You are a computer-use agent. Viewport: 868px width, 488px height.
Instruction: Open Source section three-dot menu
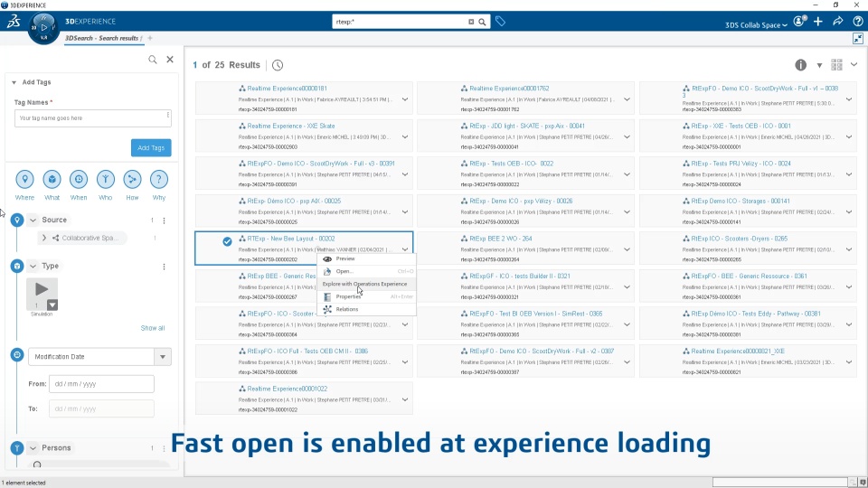tap(164, 221)
